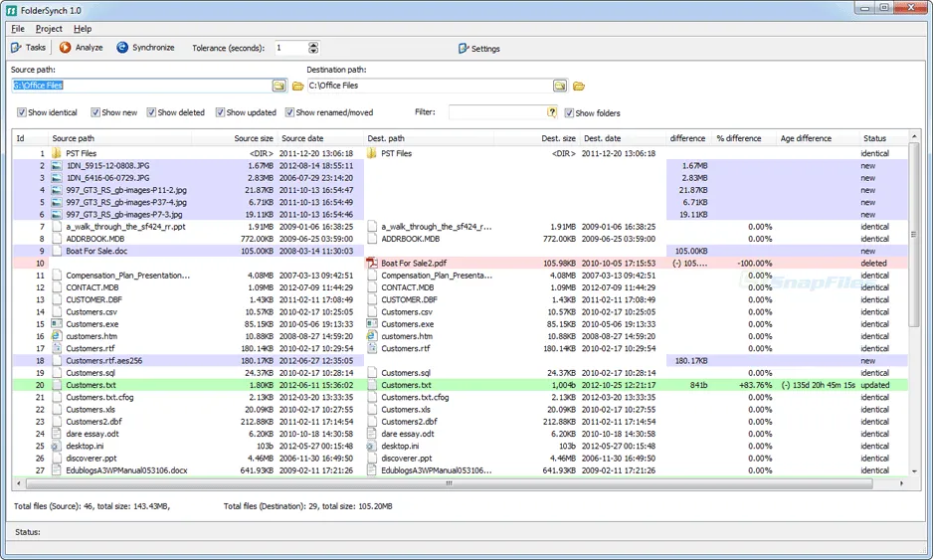Click image icon for 1DN_6416-06-0729.JPG
This screenshot has width=933, height=560.
pos(57,178)
